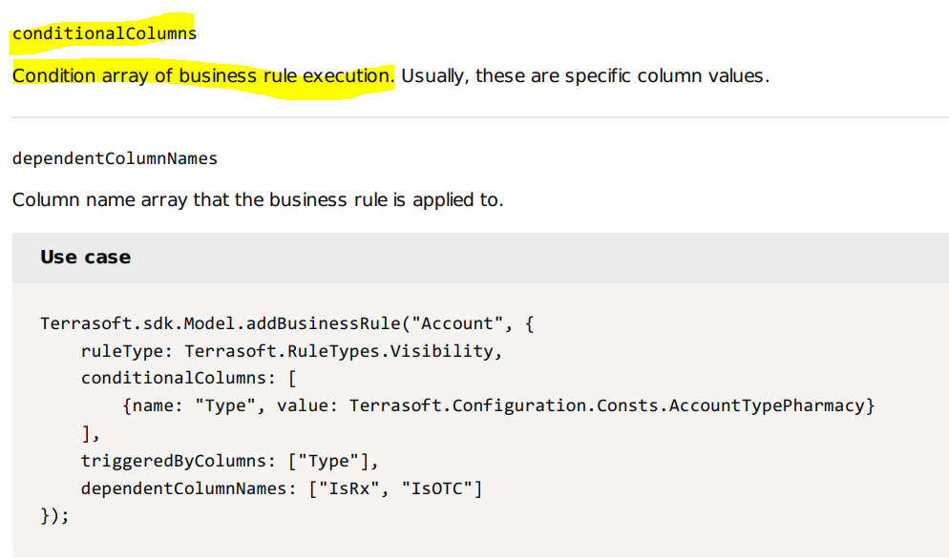Click the code line containing "AccountTypePharmacy"
This screenshot has width=949, height=560.
[498, 405]
